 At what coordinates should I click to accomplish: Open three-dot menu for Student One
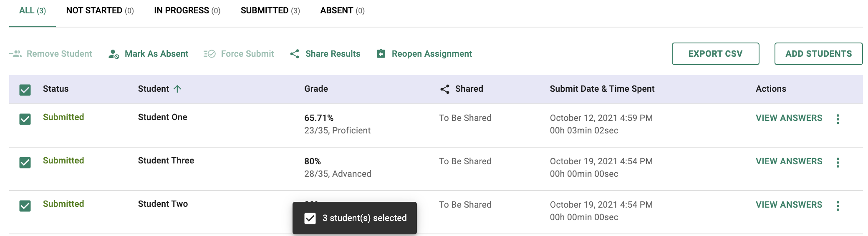coord(838,119)
